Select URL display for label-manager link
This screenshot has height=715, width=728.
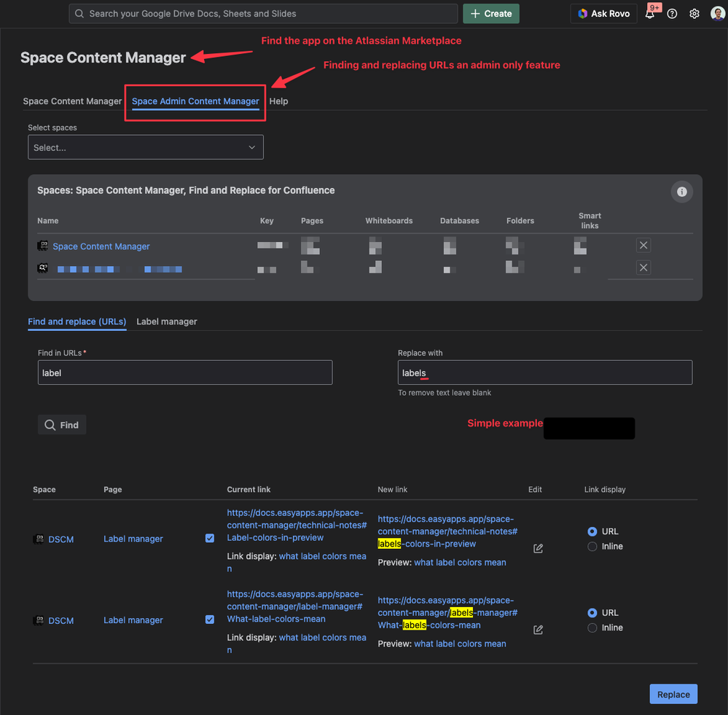[592, 612]
